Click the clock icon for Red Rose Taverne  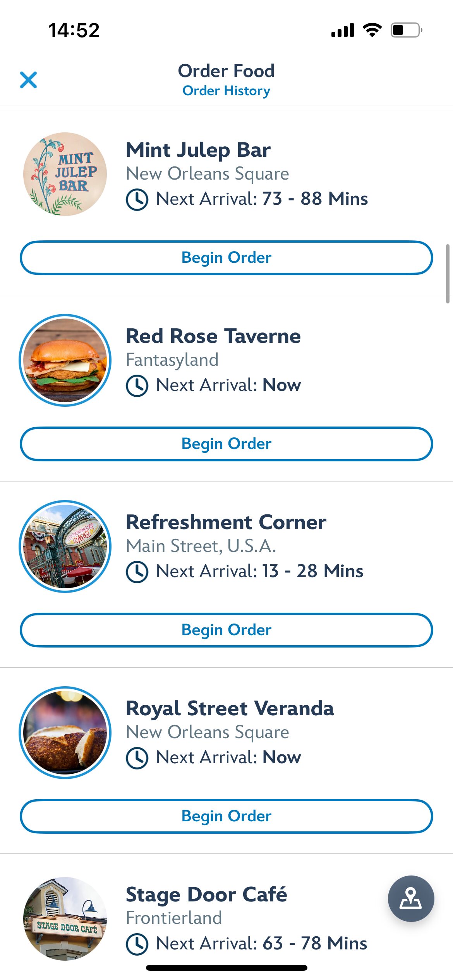(x=137, y=386)
